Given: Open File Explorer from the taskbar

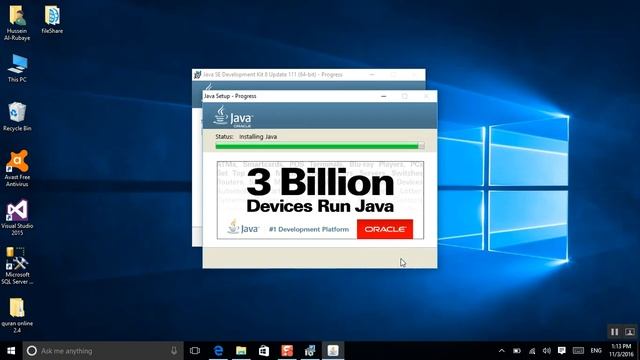Looking at the screenshot, I should [x=241, y=351].
